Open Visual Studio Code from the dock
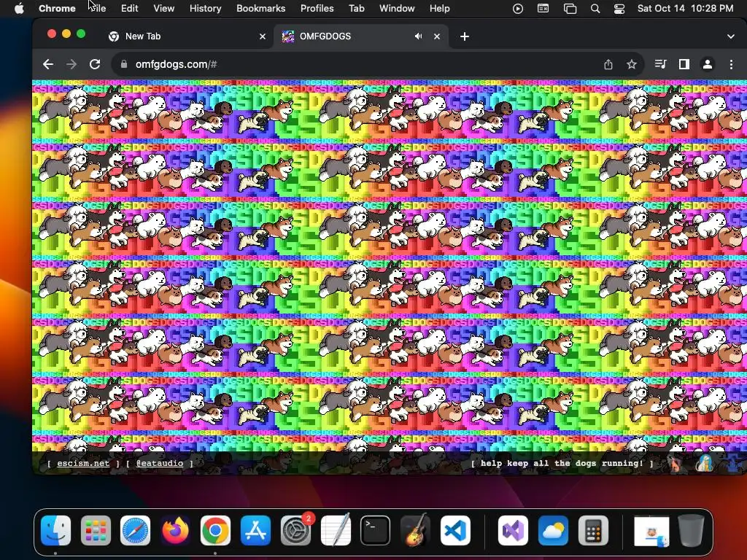 (455, 530)
